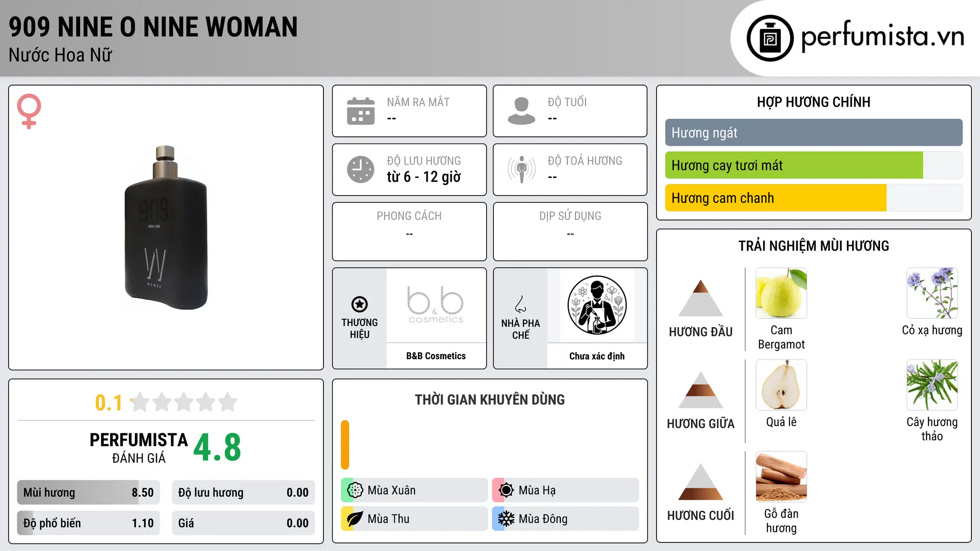Open the 909 Woman bottle image
The image size is (980, 551).
coord(166,228)
